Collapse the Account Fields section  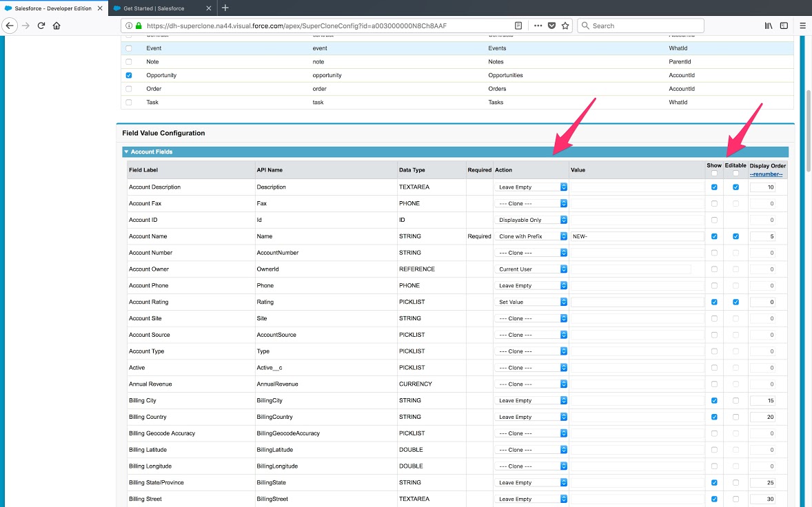[127, 152]
